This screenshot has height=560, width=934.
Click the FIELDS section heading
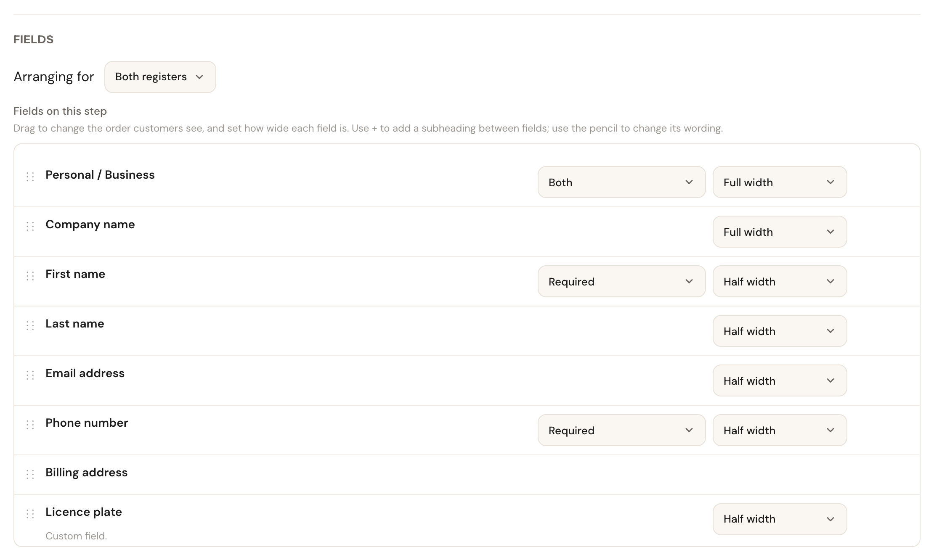(34, 40)
